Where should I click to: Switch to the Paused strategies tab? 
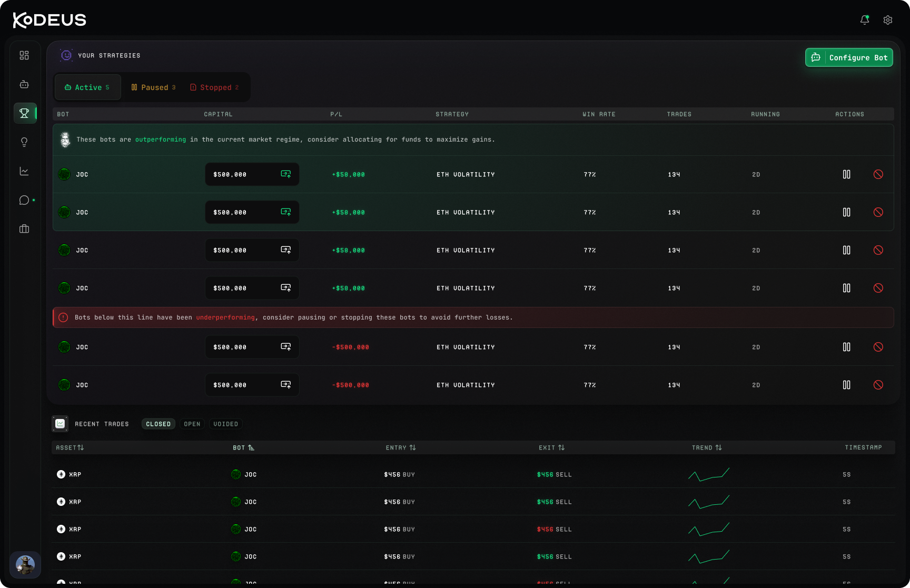pyautogui.click(x=153, y=87)
